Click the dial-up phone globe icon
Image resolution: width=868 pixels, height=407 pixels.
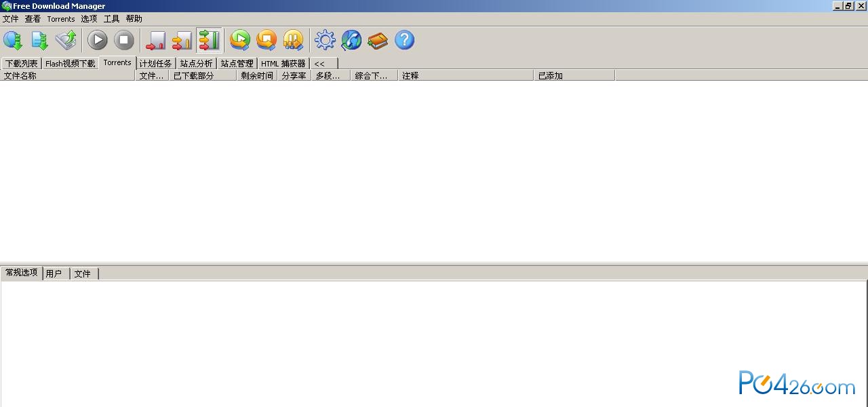coord(351,41)
